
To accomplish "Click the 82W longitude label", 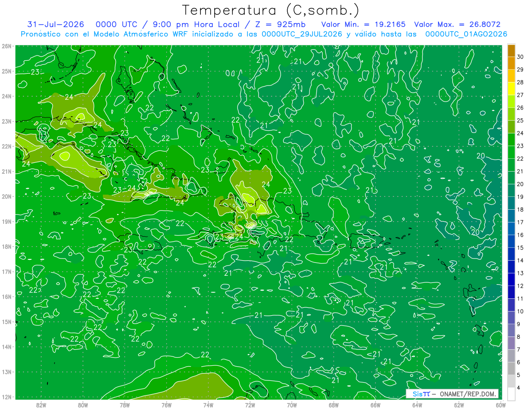I will coord(41,405).
